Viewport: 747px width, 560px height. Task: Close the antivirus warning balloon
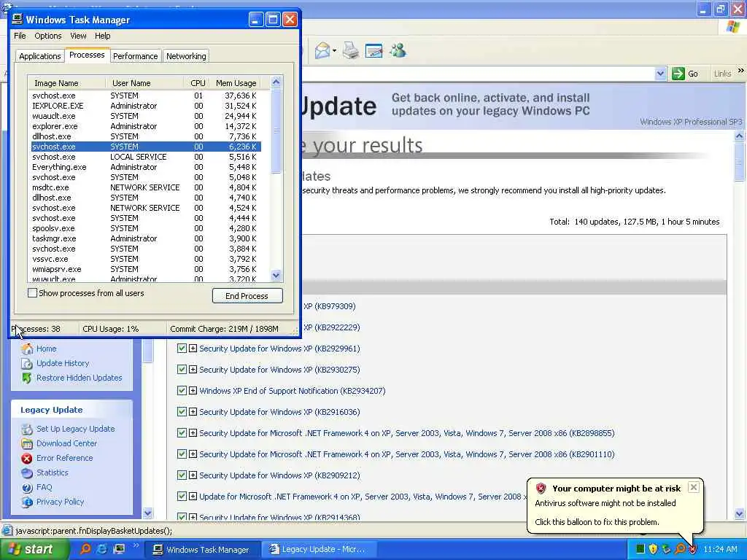tap(694, 487)
